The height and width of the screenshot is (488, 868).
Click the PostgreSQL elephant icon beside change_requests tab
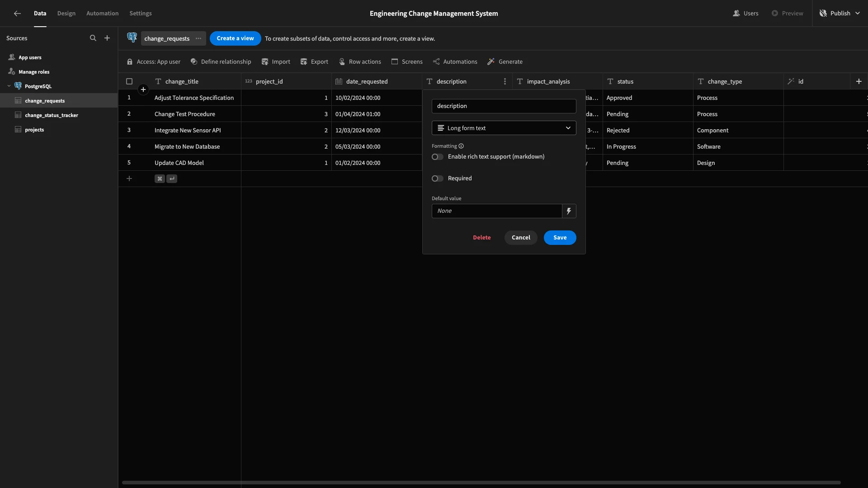pos(132,38)
